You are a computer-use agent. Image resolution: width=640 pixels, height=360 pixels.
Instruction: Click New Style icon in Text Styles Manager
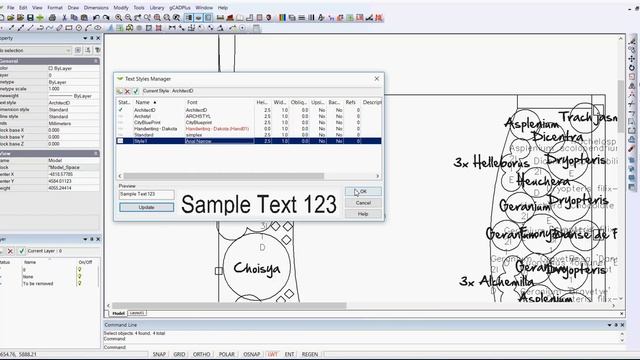[x=120, y=91]
